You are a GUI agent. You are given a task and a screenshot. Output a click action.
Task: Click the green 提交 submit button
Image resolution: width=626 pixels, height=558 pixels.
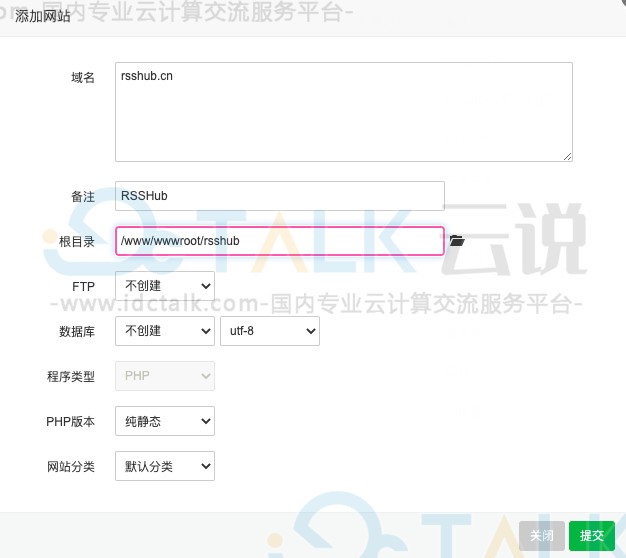click(x=592, y=536)
